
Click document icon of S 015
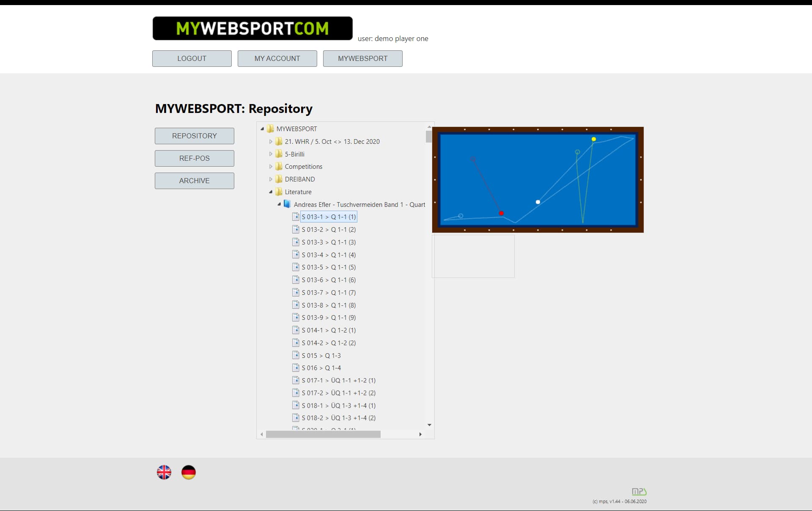(296, 355)
